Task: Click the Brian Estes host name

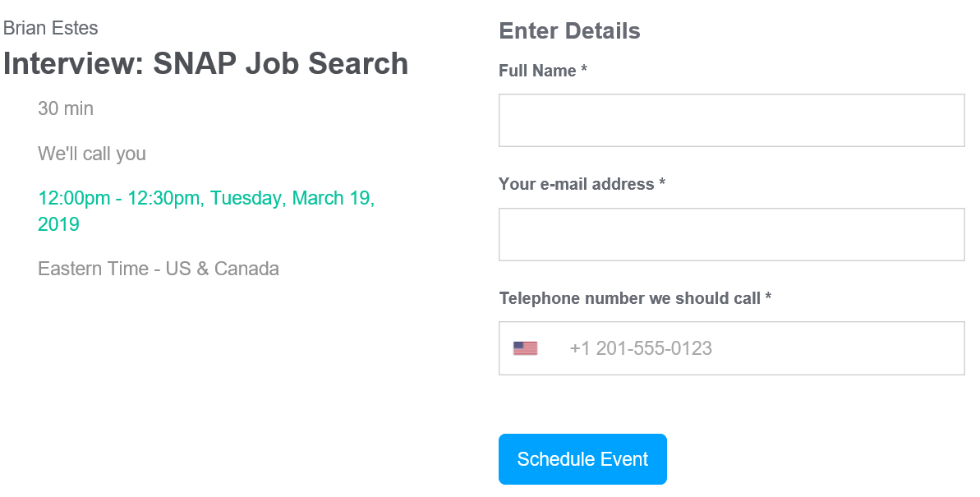Action: pos(51,28)
